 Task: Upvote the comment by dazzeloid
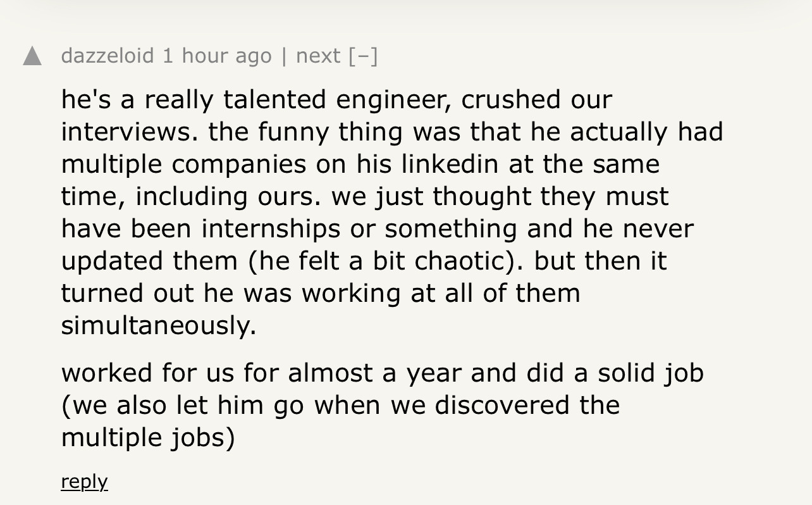(x=32, y=57)
